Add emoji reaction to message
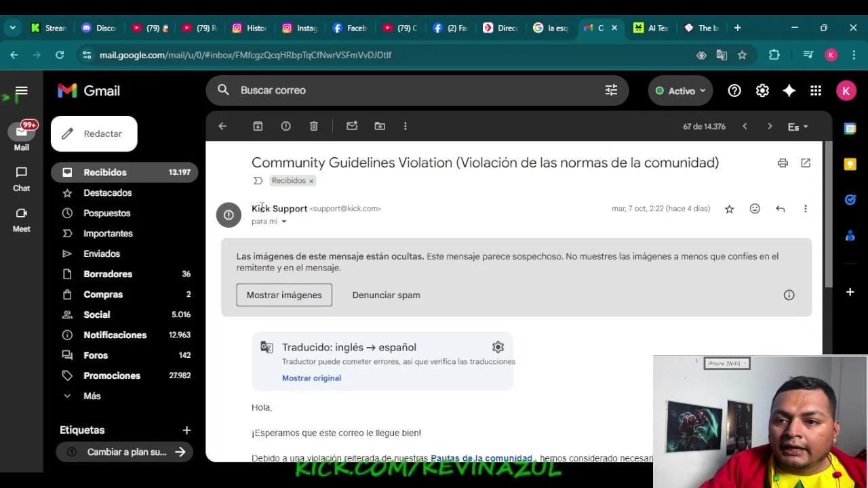This screenshot has height=488, width=868. [755, 209]
